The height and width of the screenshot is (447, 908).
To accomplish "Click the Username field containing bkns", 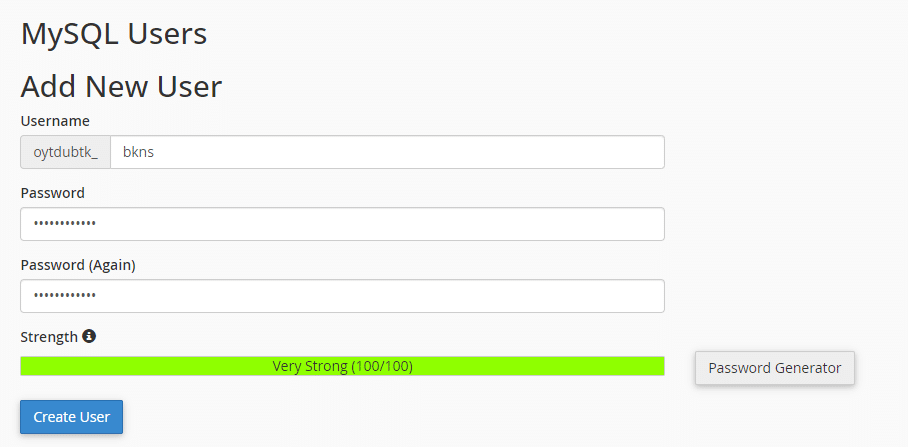I will [387, 152].
